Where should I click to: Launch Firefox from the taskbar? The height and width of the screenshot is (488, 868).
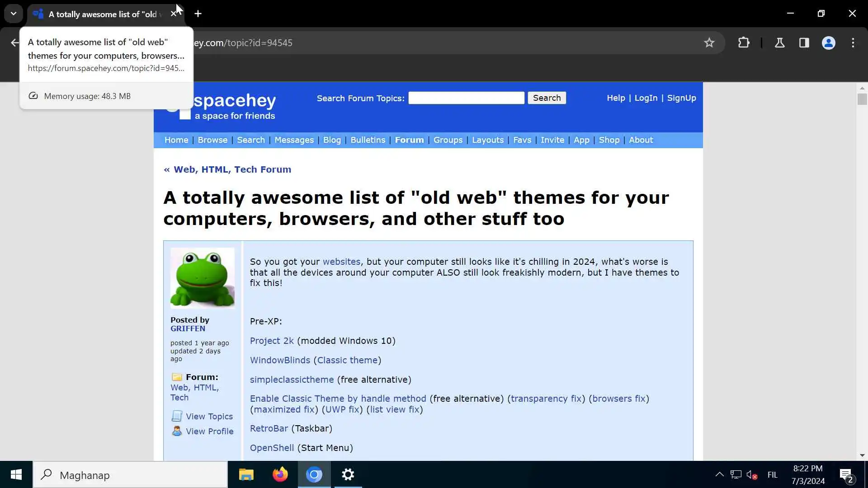pos(280,474)
